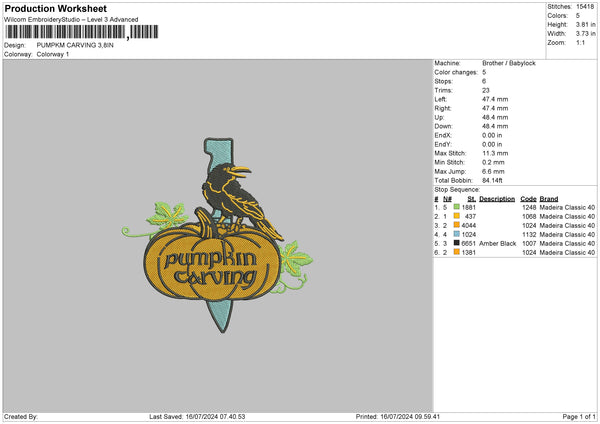
Task: Click the 'Stop Sequence:' heading
Action: 457,190
